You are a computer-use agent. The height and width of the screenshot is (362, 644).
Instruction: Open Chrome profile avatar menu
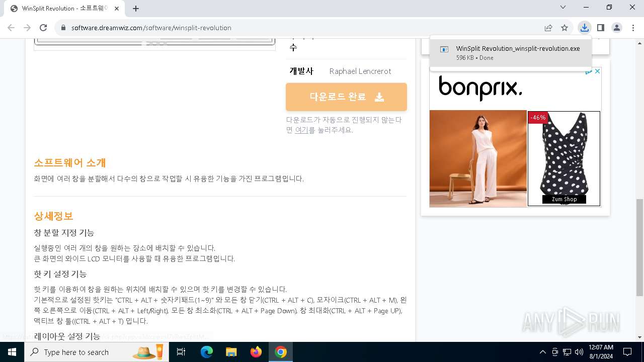click(x=616, y=28)
